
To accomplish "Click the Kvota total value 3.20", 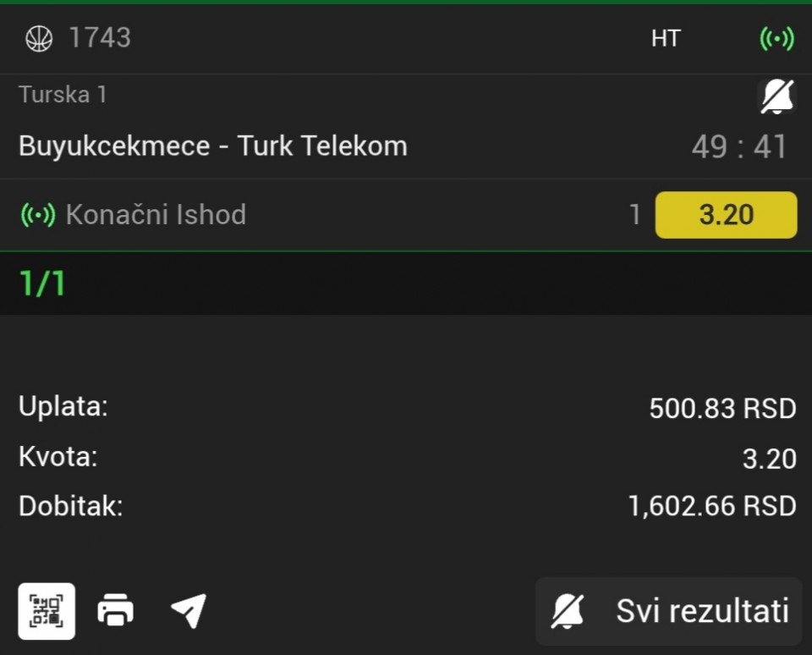I will [769, 459].
